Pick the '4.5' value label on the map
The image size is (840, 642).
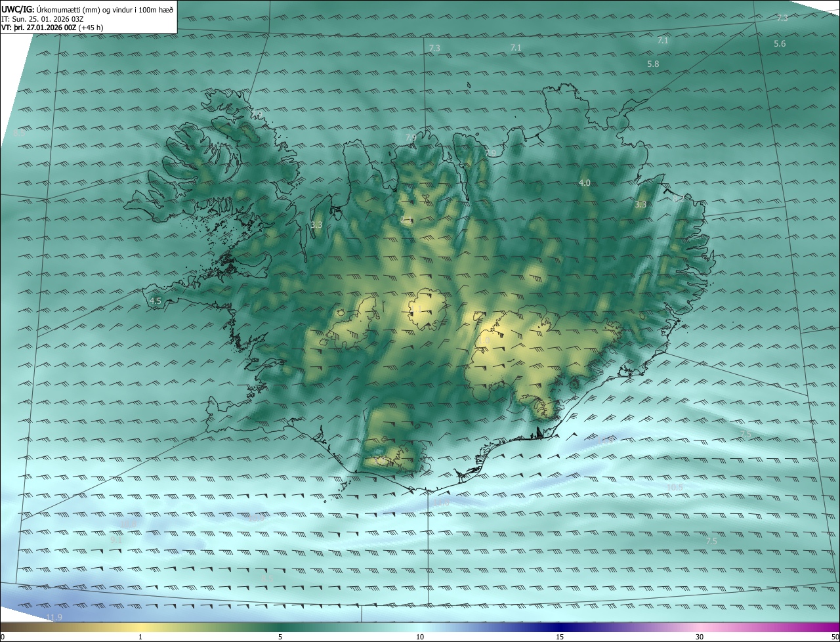pyautogui.click(x=156, y=301)
